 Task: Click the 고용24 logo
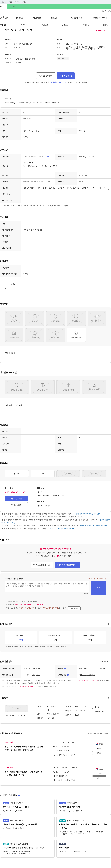4,18
